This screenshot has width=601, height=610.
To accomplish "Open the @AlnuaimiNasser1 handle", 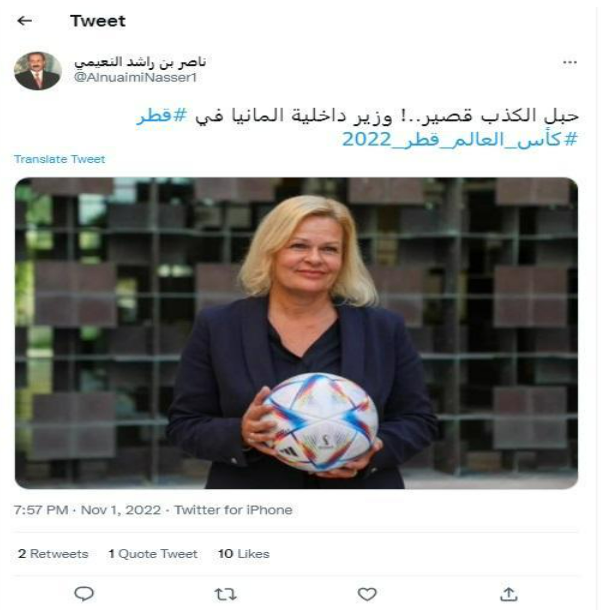I will point(135,77).
